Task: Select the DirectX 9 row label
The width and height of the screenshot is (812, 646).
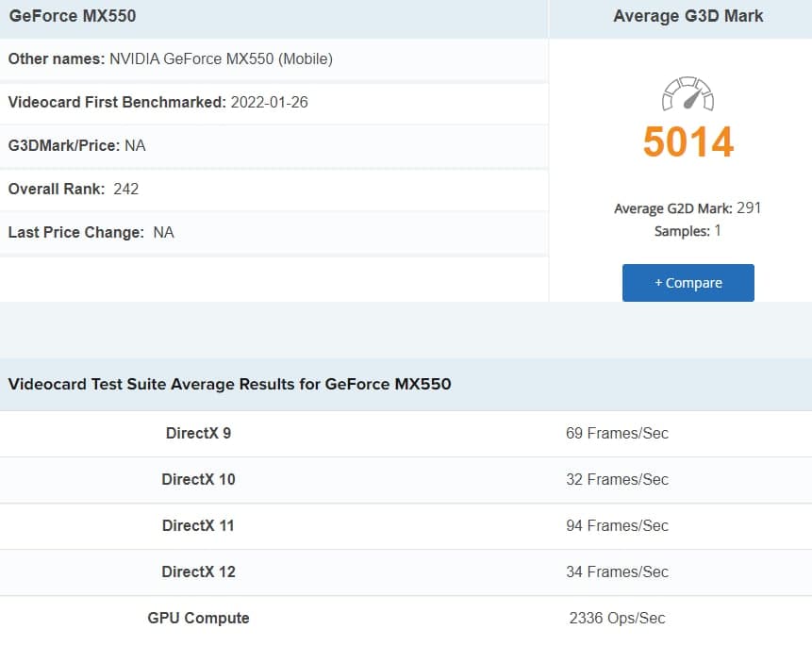Action: [198, 434]
